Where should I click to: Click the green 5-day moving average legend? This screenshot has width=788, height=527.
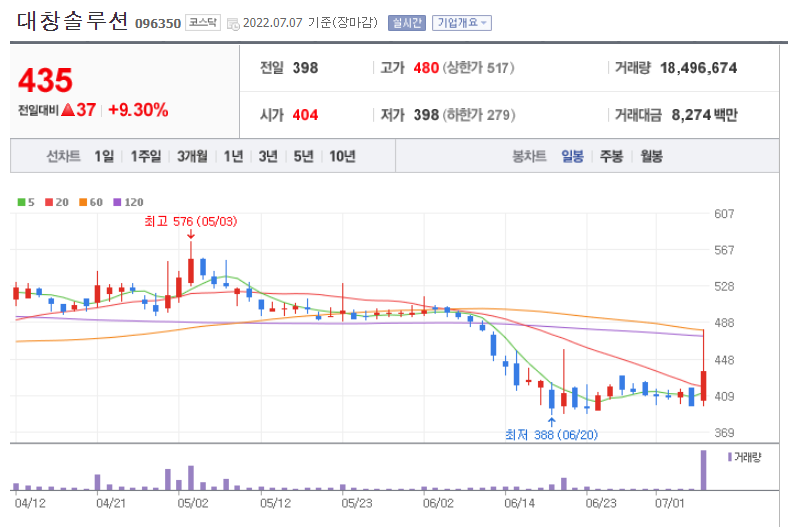pyautogui.click(x=26, y=202)
